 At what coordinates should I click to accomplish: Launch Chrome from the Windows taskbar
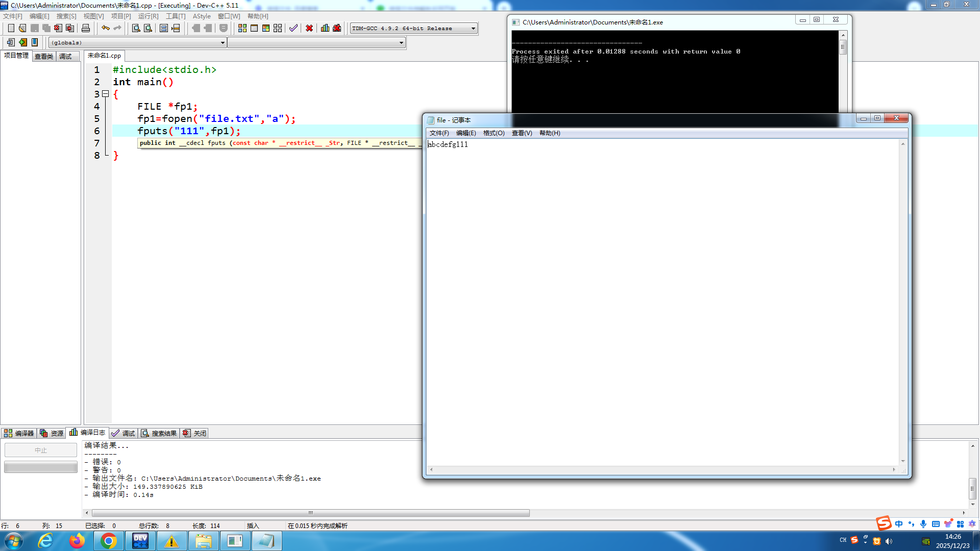[108, 541]
